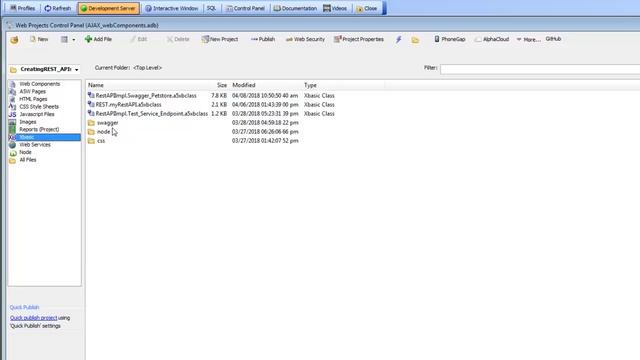The height and width of the screenshot is (360, 640).
Task: Sort by the Size column header
Action: (x=222, y=85)
